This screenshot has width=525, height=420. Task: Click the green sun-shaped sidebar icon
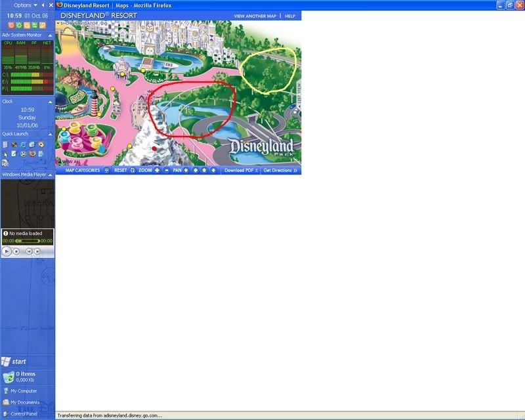(19, 25)
